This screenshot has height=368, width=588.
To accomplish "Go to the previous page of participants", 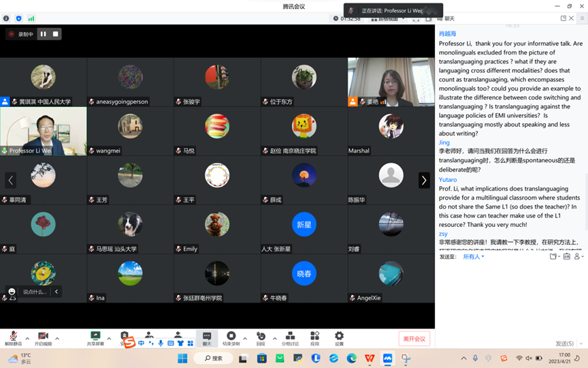I will 10,180.
